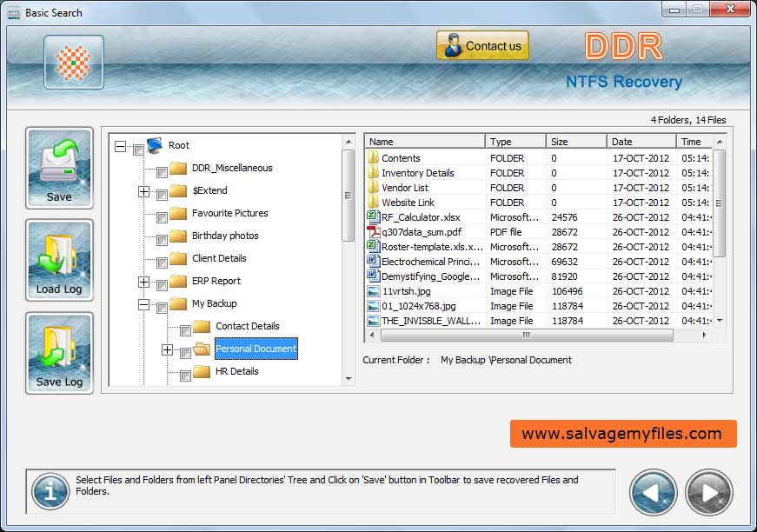This screenshot has height=532, width=757.
Task: Collapse the My Backup tree node
Action: pos(143,304)
